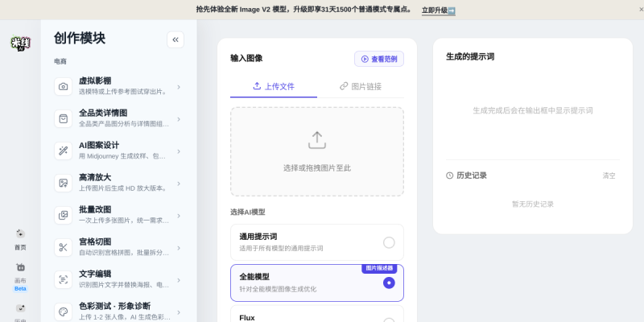644x322 pixels.
Task: Click the history icon at sidebar bottom
Action: (20, 308)
